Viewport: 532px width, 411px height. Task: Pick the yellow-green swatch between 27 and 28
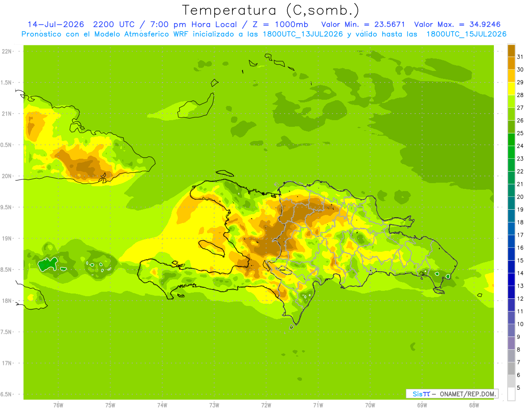pyautogui.click(x=511, y=101)
